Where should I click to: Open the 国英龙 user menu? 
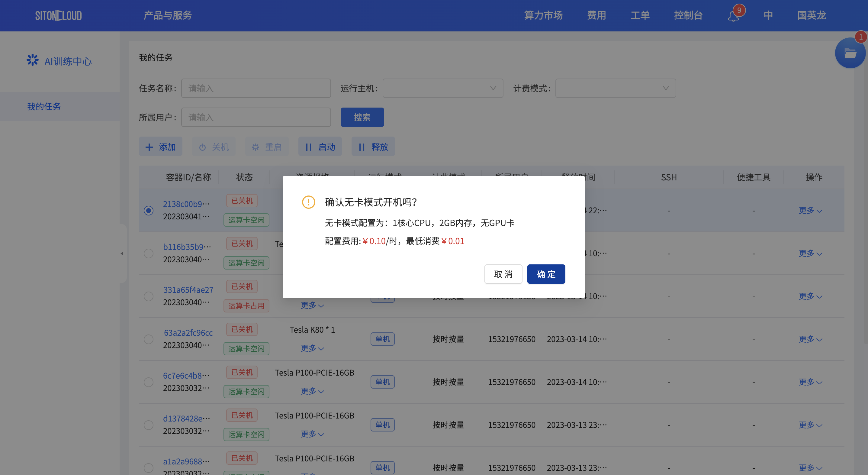pyautogui.click(x=812, y=15)
